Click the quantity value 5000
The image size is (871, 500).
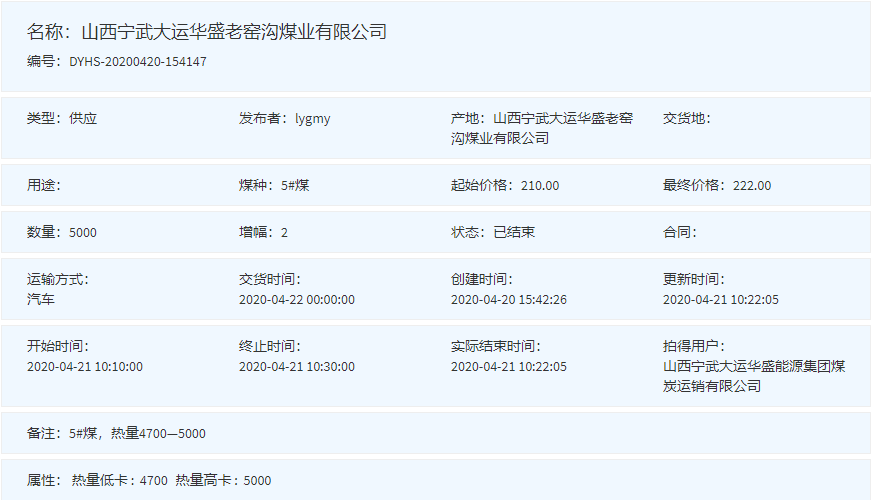click(x=83, y=232)
